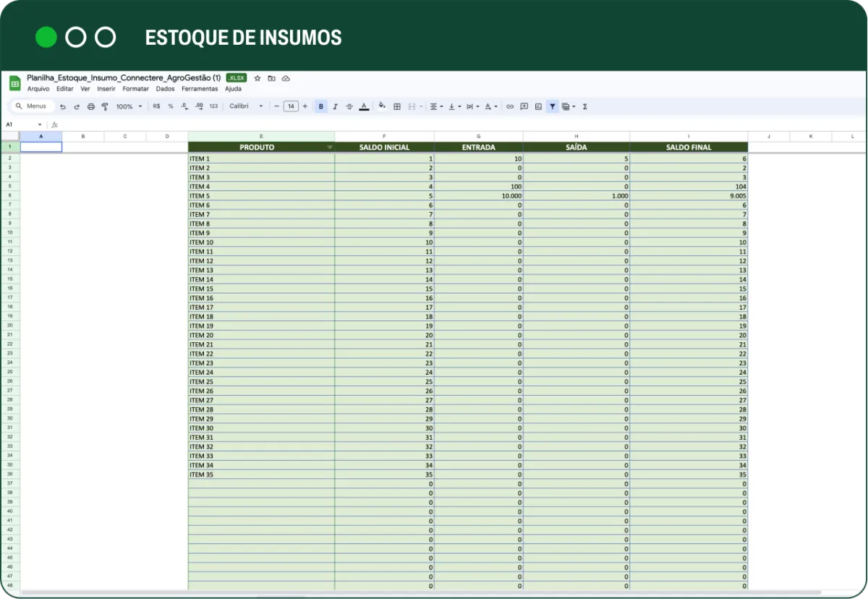Viewport: 868px width, 599px height.
Task: Toggle italic formatting
Action: [x=335, y=106]
